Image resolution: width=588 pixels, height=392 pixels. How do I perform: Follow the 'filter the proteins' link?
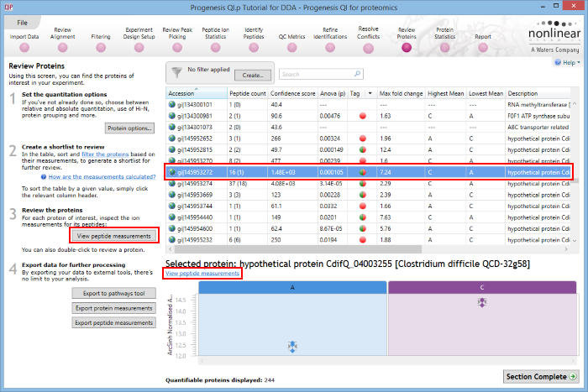(x=105, y=154)
